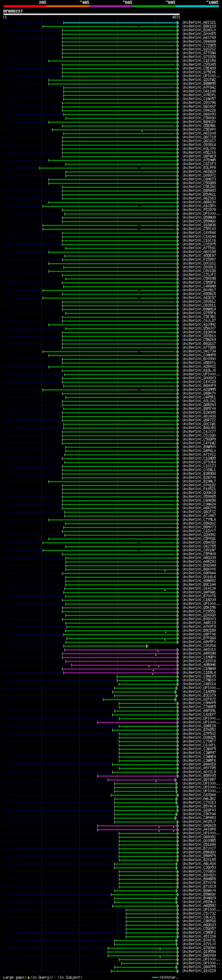Select the UniRef100_C9SU45 label
The height and width of the screenshot is (980, 222).
point(199,65)
